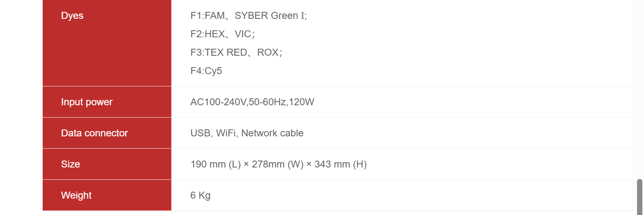Viewport: 644px width, 215px height.
Task: Click the word WiFi
Action: [x=225, y=133]
